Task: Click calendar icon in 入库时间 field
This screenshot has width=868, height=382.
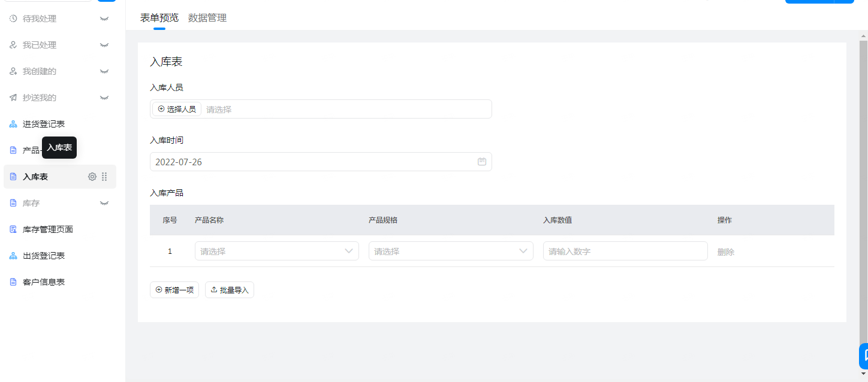Action: point(481,162)
